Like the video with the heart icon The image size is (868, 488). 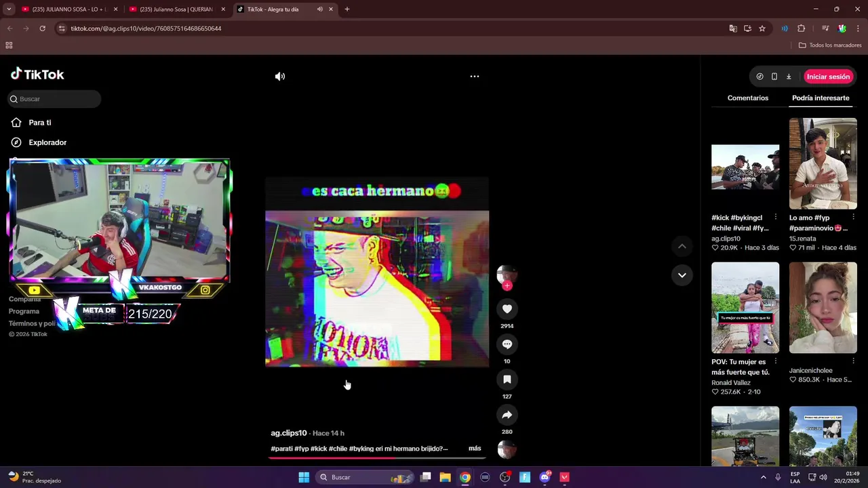coord(507,309)
